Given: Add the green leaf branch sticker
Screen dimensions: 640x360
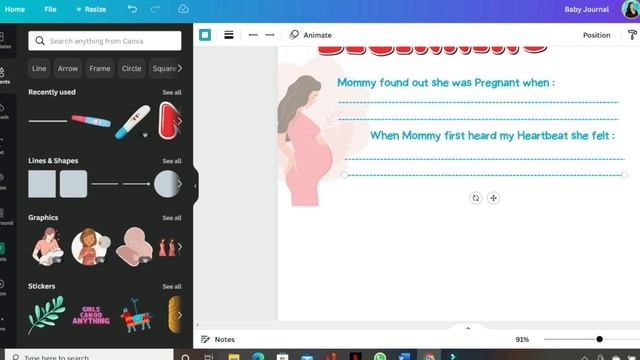Looking at the screenshot, I should click(x=47, y=315).
